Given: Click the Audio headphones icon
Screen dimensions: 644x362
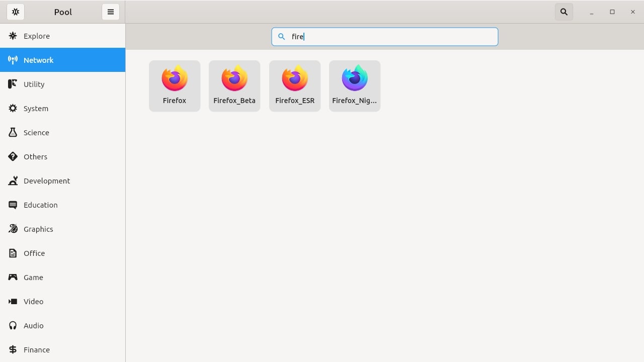Looking at the screenshot, I should click(x=13, y=325).
